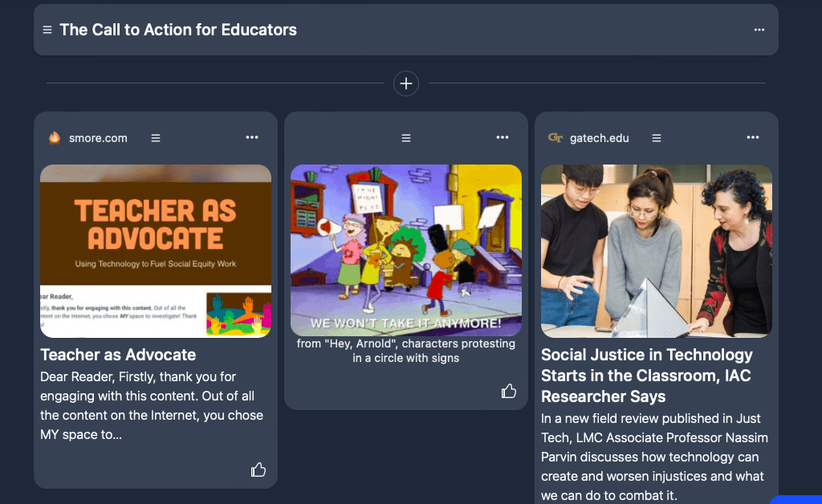Open the Hey Arnold protest GIF
Image resolution: width=822 pixels, height=504 pixels.
406,250
